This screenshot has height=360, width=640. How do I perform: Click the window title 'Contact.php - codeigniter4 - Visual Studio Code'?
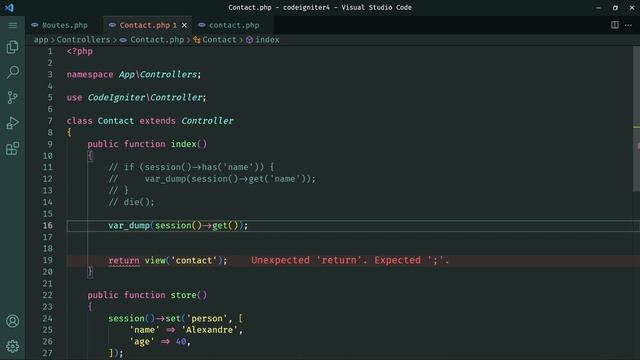[320, 7]
